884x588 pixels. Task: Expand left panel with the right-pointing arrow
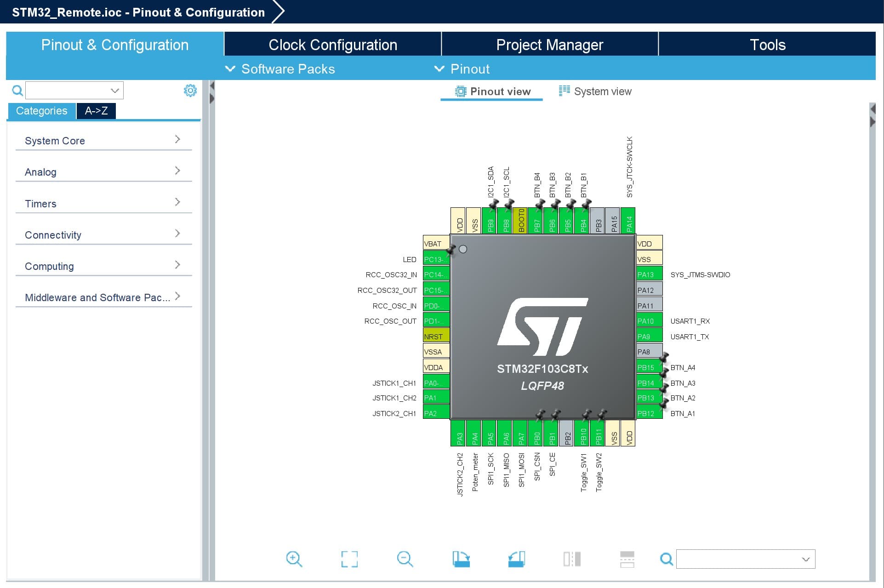212,98
